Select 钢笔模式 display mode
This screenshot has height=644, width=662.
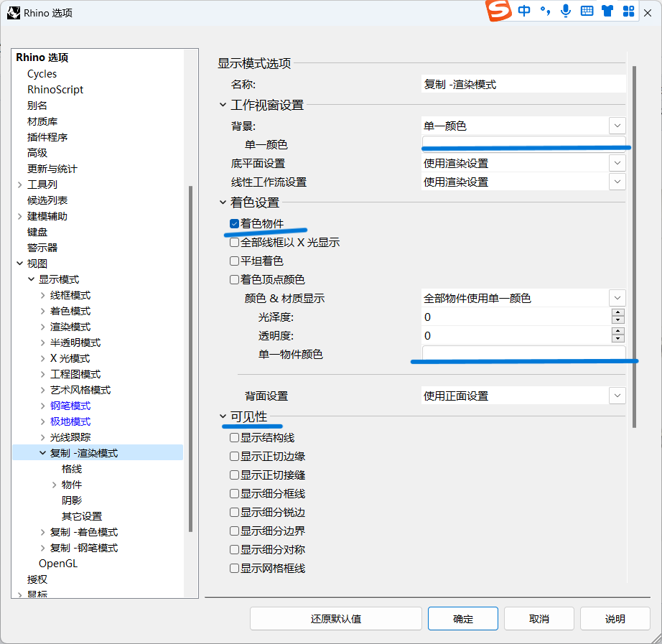coord(70,406)
